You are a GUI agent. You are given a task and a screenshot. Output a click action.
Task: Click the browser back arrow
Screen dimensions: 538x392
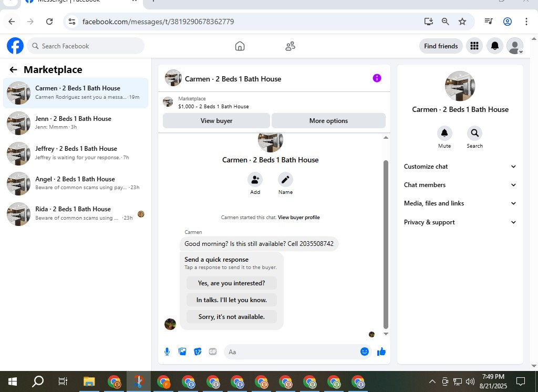point(12,22)
